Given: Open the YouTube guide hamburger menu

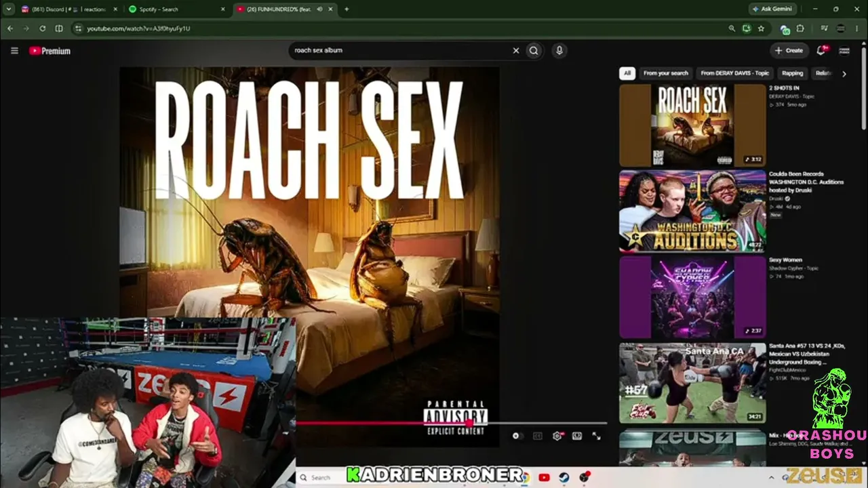Looking at the screenshot, I should [14, 51].
